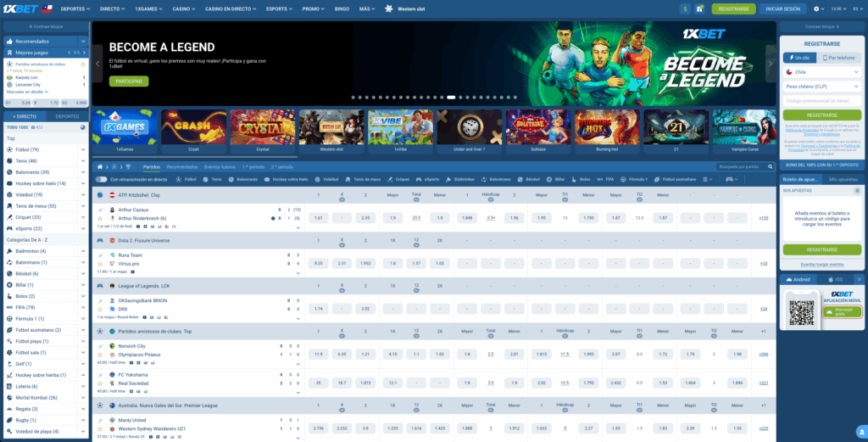Filter by Tenis de mesa in filter bar

click(363, 180)
